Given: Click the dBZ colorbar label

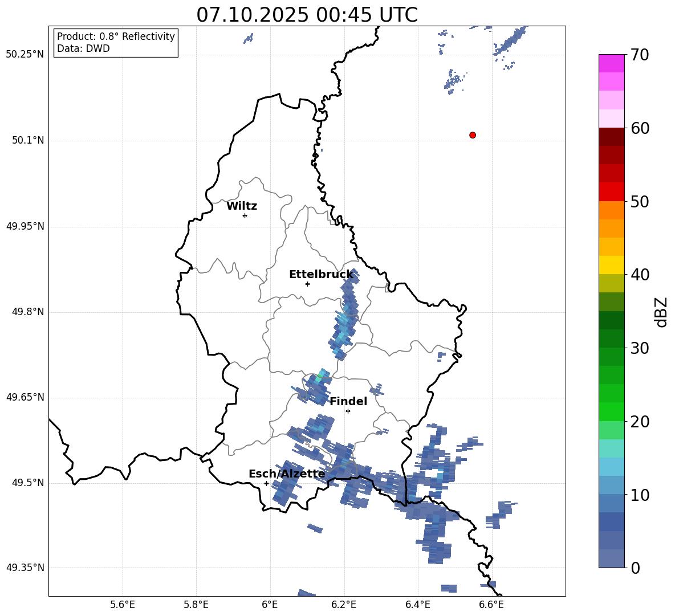Looking at the screenshot, I should coord(661,312).
